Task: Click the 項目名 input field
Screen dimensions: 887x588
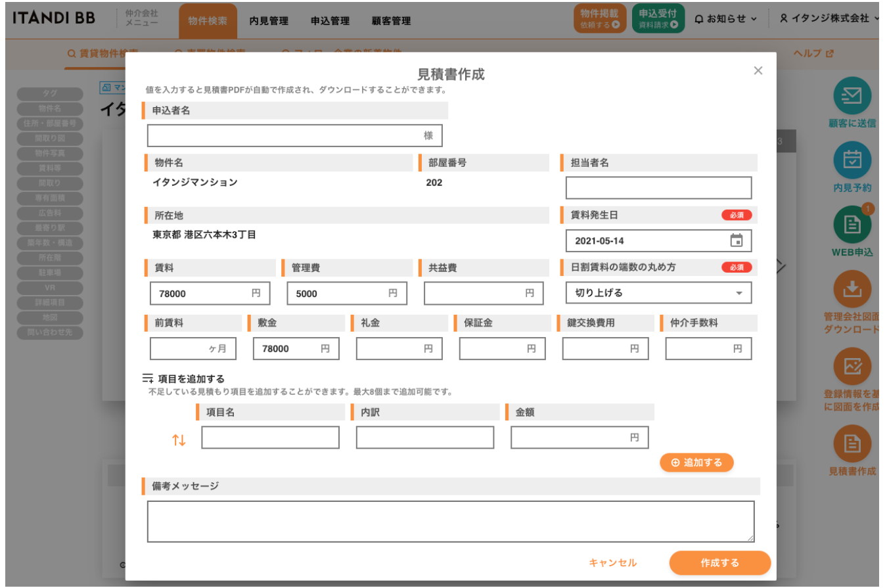Action: (x=271, y=438)
